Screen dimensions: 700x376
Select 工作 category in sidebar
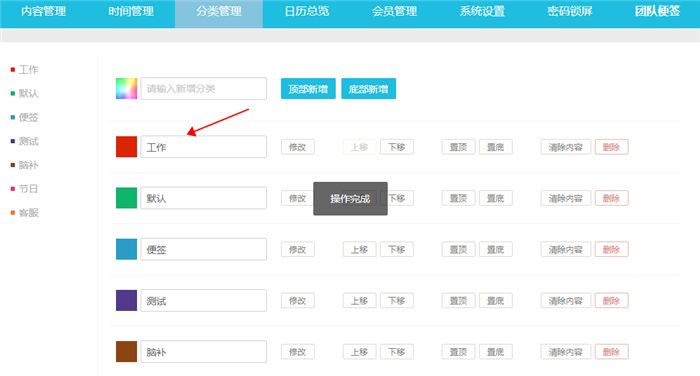pyautogui.click(x=29, y=70)
